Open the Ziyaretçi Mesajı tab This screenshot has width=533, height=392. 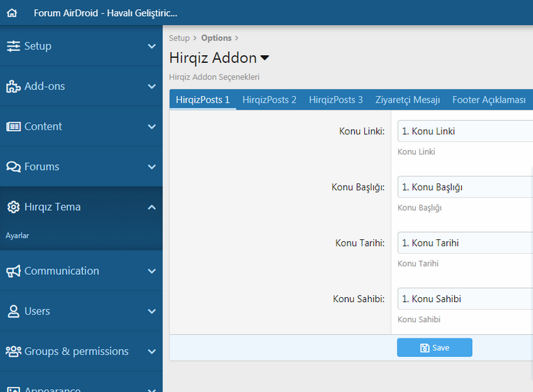(x=407, y=100)
